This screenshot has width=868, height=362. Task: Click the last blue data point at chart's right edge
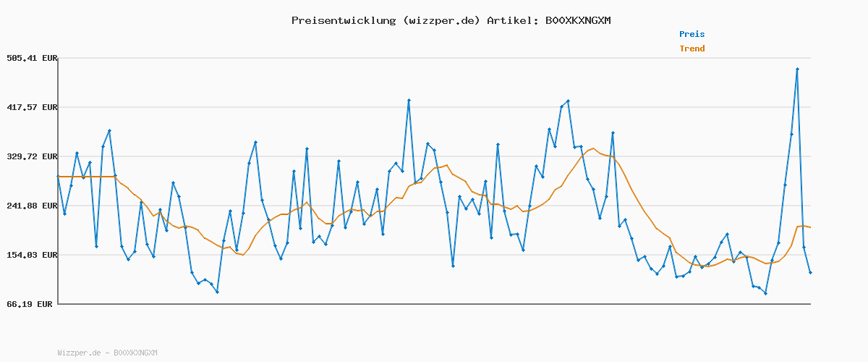pyautogui.click(x=810, y=272)
